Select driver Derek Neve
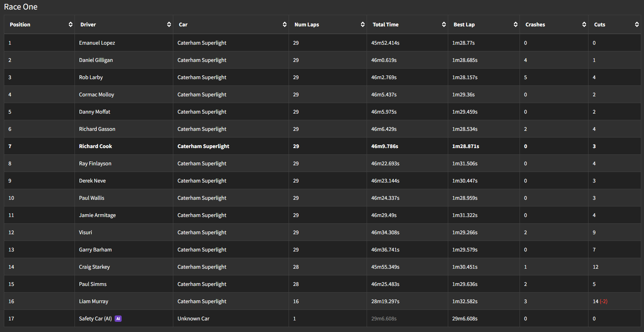 tap(92, 181)
